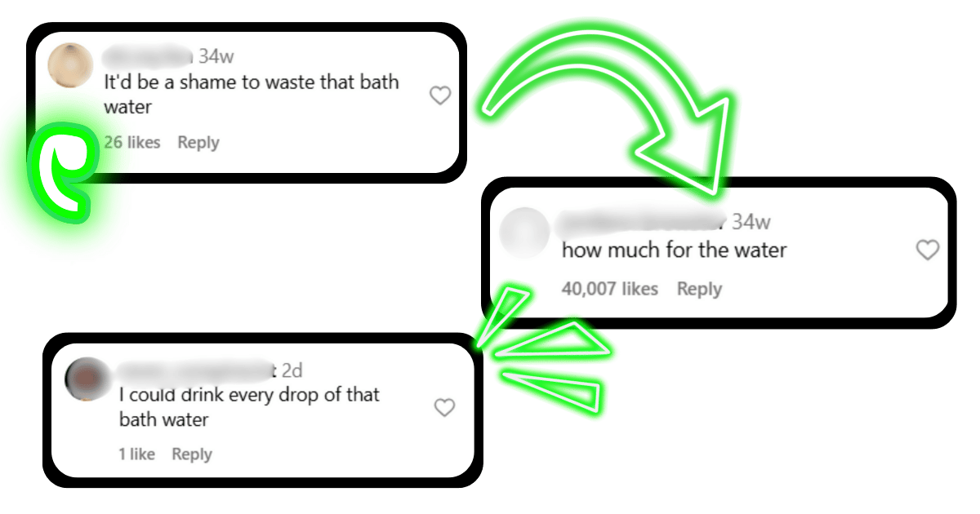Screen dimensions: 980x514
Task: Tap the heart beside "how much for the water"
Action: 928,250
